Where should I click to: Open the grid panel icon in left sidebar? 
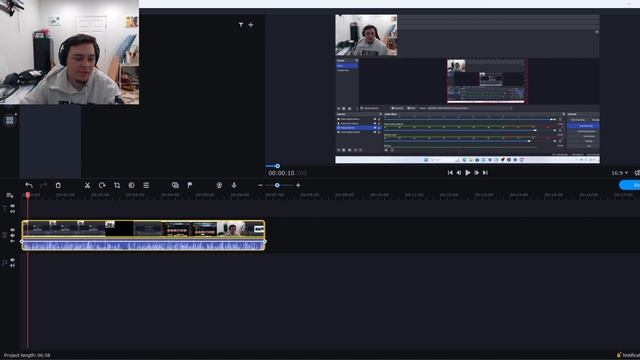9,120
